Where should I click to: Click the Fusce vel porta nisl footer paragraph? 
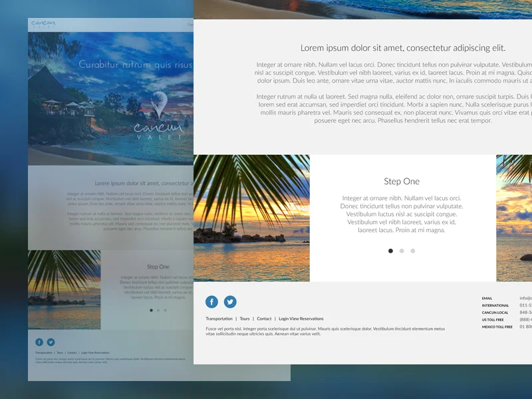pos(325,331)
